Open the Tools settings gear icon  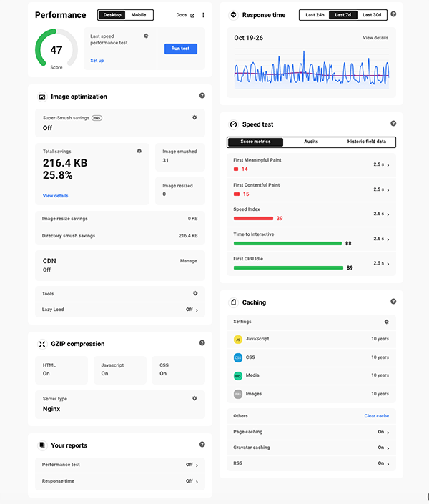195,293
